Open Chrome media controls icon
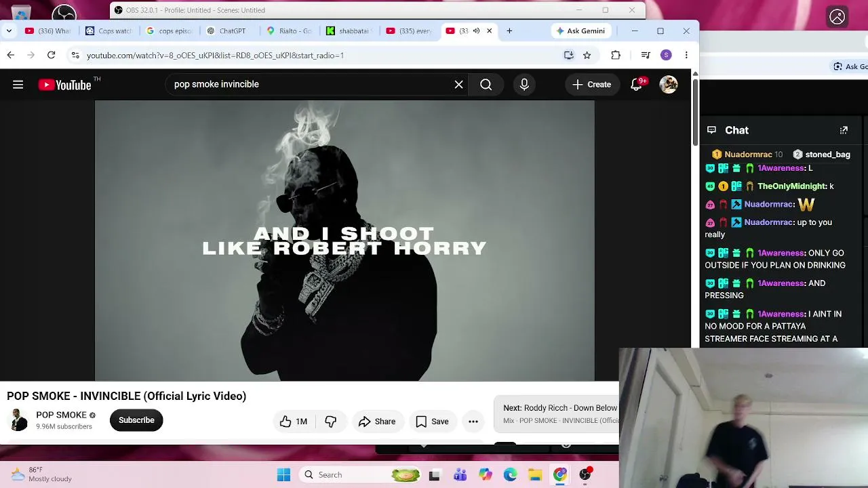868x488 pixels. [x=646, y=56]
